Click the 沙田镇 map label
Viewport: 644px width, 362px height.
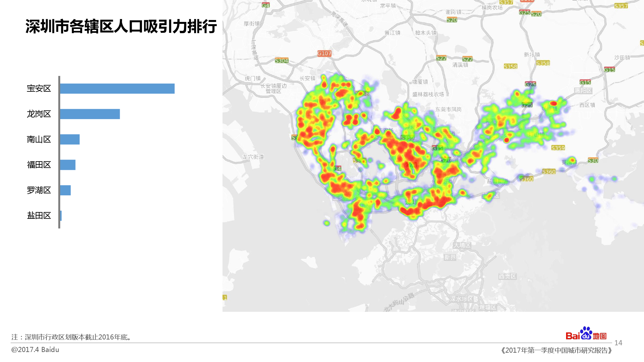click(622, 57)
